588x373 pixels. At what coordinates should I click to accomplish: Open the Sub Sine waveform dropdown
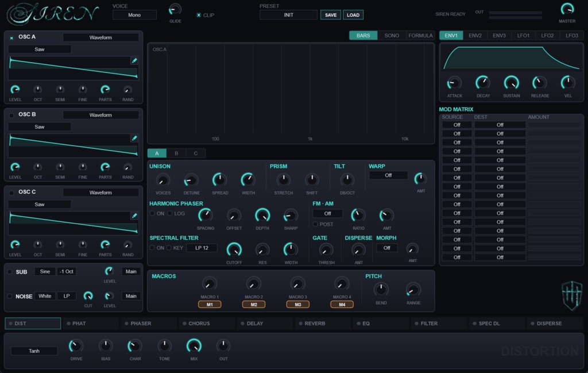[45, 271]
